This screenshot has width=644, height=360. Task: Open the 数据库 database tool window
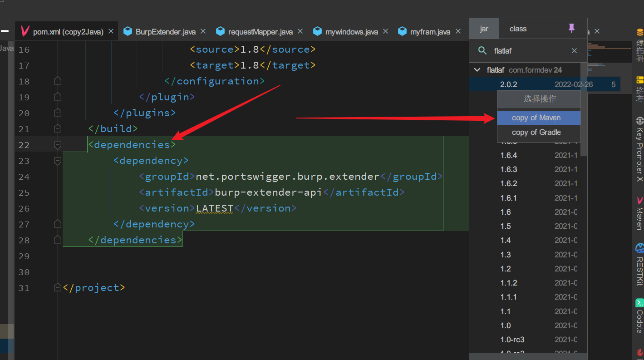pos(639,44)
